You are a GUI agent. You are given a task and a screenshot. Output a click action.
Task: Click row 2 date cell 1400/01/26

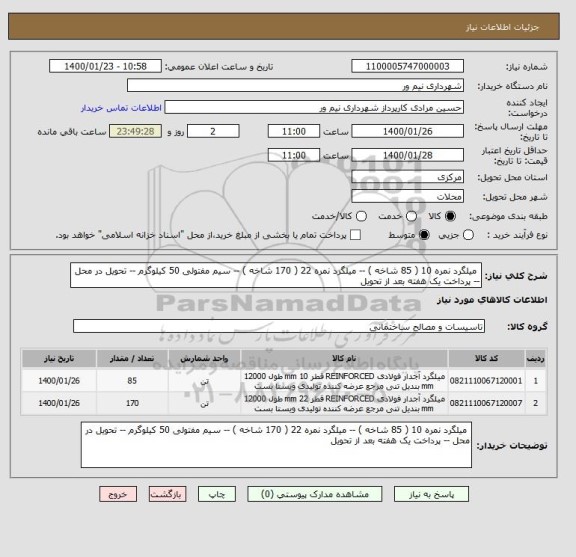click(x=59, y=403)
